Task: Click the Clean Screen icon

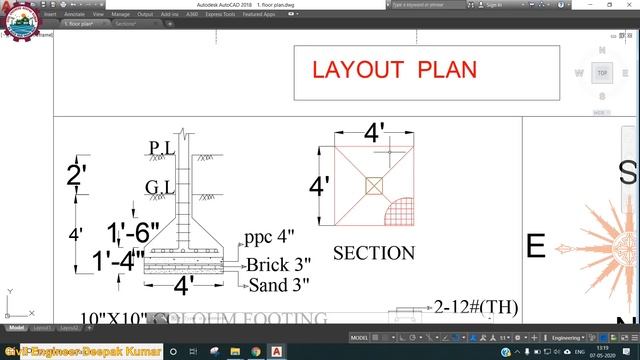Action: coord(624,338)
